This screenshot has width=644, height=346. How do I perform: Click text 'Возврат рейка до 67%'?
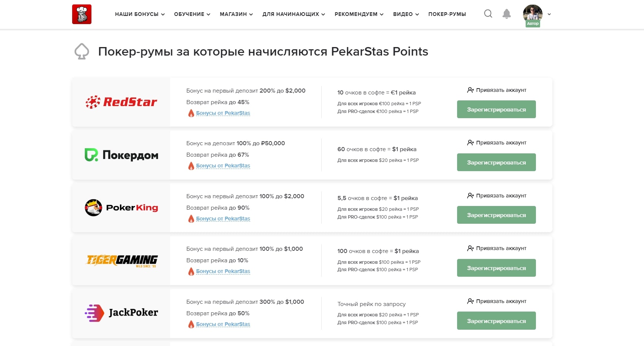[x=218, y=155]
